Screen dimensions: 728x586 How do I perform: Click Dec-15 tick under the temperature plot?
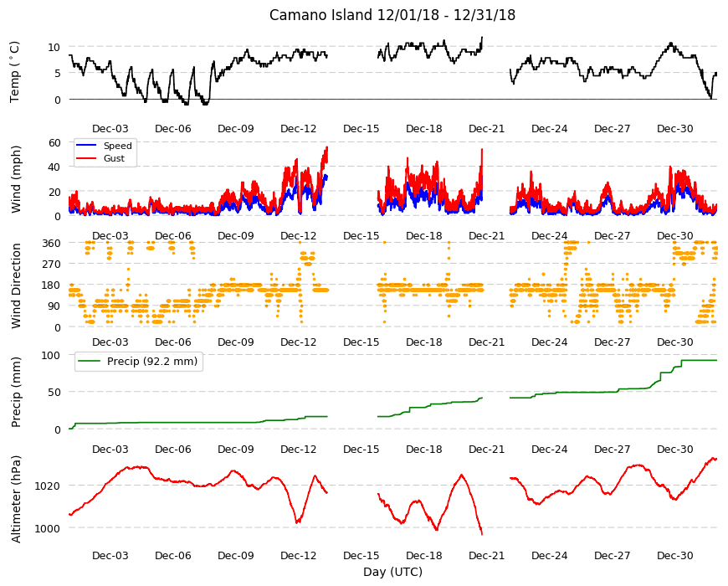pos(361,129)
